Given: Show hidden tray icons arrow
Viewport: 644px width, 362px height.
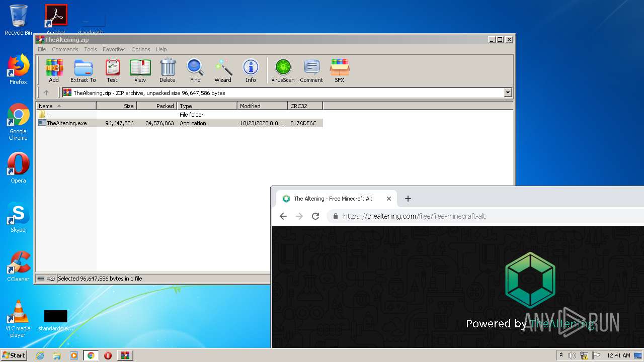Looking at the screenshot, I should coord(561,355).
